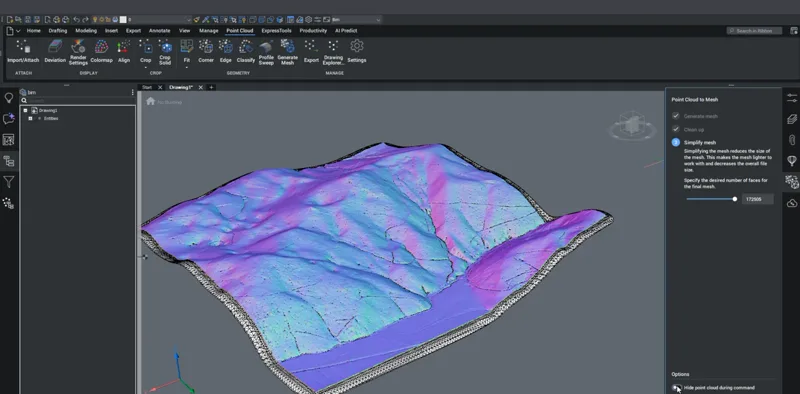Image resolution: width=800 pixels, height=394 pixels.
Task: Open the layer dropdown in top toolbar
Action: [188, 20]
